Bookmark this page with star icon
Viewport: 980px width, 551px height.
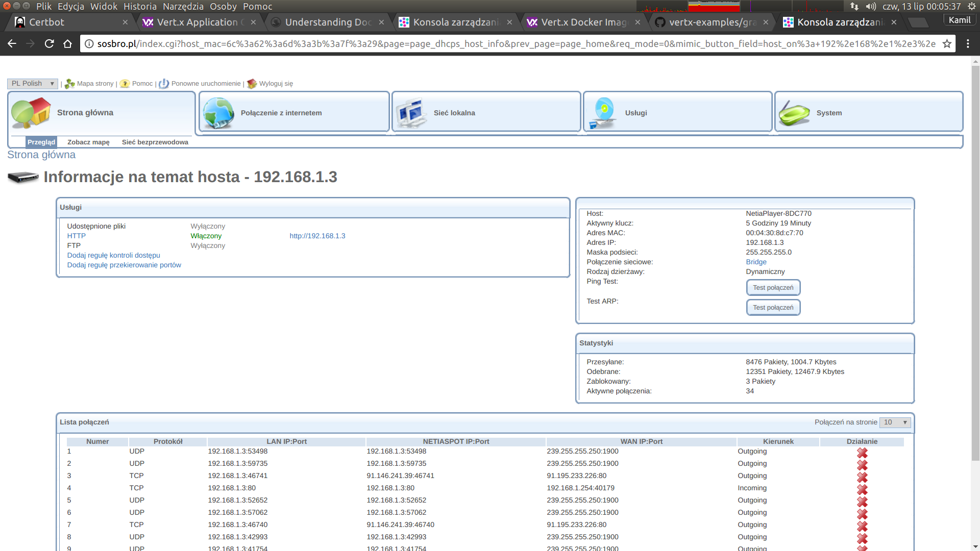[x=947, y=44]
